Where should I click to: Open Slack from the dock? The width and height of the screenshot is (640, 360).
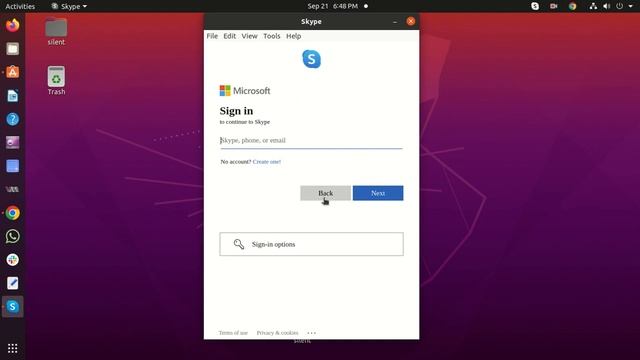pyautogui.click(x=13, y=260)
